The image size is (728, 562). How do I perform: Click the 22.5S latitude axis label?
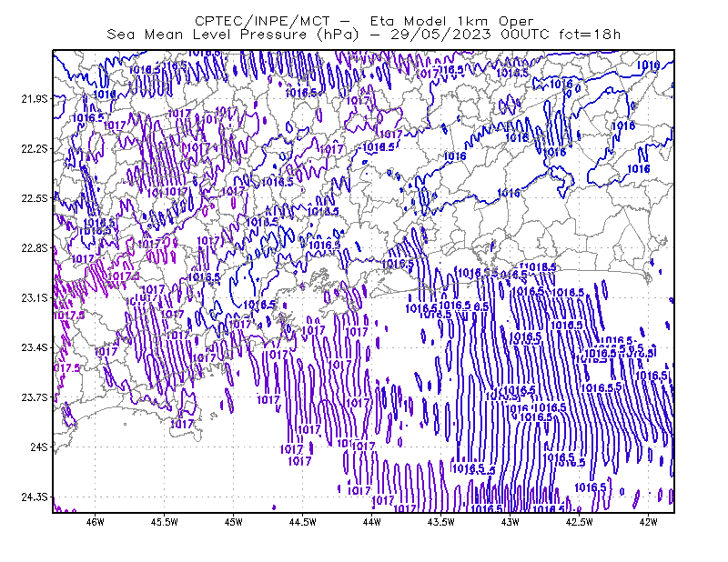coord(35,198)
